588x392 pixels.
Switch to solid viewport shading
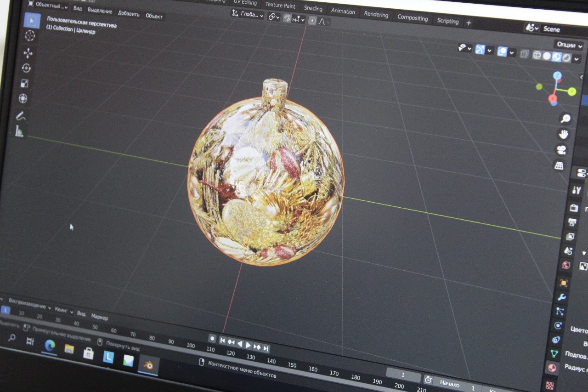(546, 56)
